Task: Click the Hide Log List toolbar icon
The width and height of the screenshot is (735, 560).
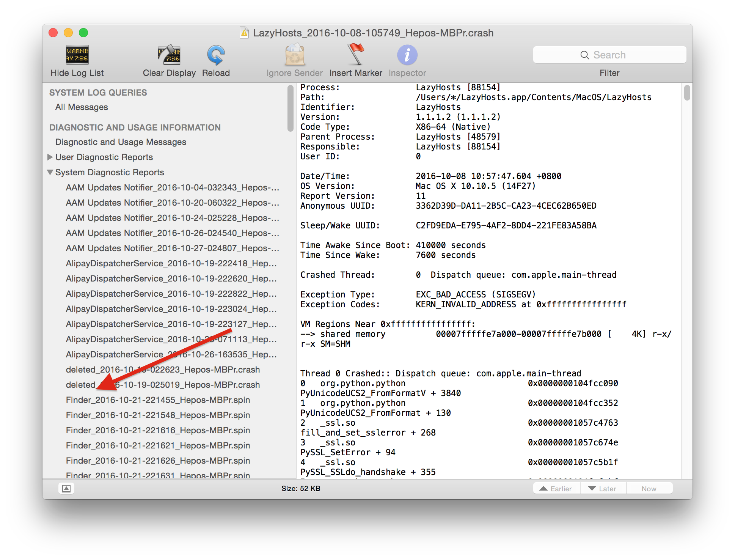Action: click(77, 55)
